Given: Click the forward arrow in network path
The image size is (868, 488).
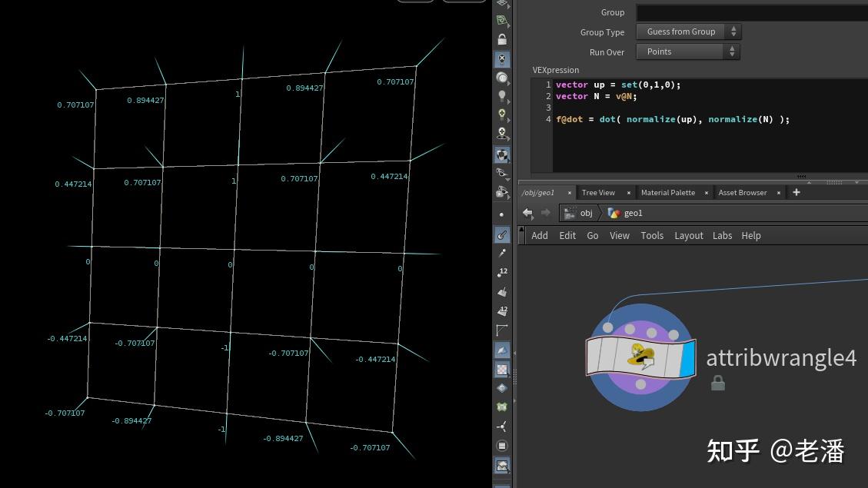Looking at the screenshot, I should coord(546,213).
